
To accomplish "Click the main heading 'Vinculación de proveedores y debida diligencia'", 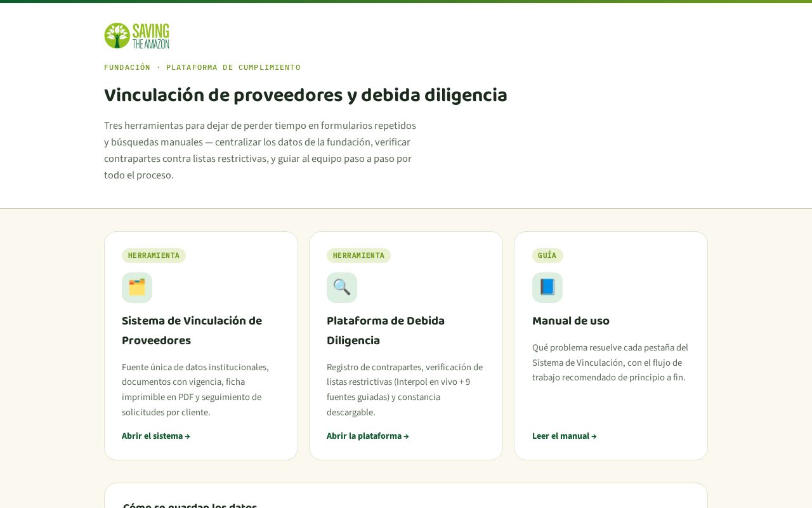I will pos(306,96).
